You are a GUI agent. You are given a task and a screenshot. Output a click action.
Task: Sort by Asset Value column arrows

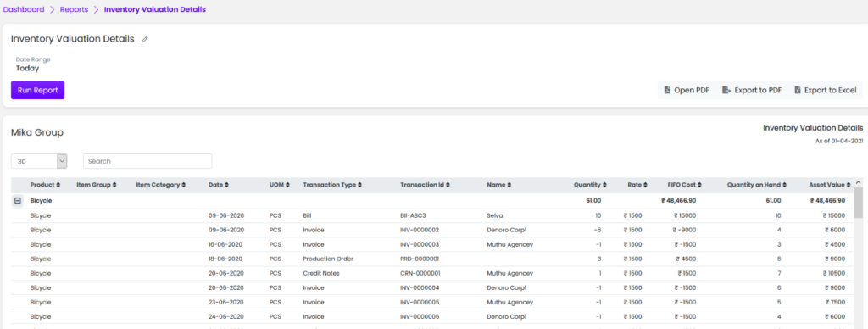pyautogui.click(x=848, y=185)
